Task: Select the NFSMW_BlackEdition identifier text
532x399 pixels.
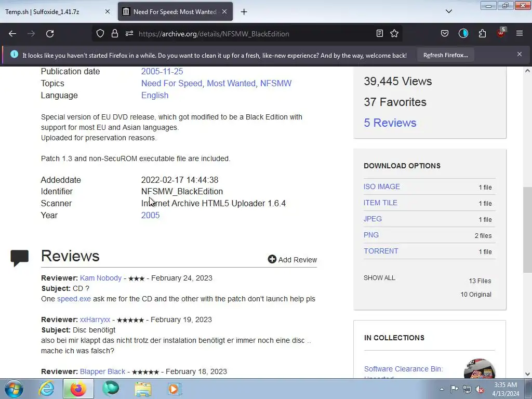Action: 182,191
